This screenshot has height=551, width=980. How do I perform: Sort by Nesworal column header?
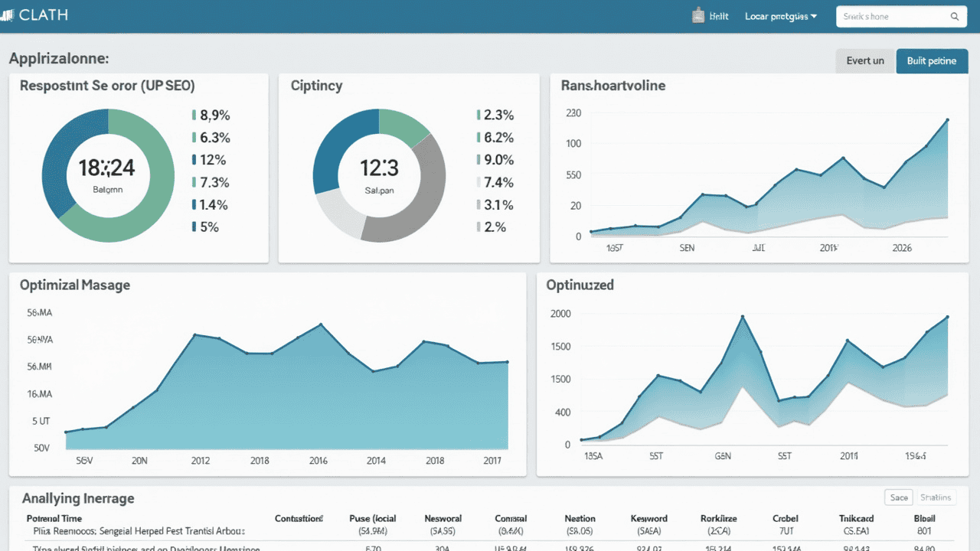pos(443,519)
